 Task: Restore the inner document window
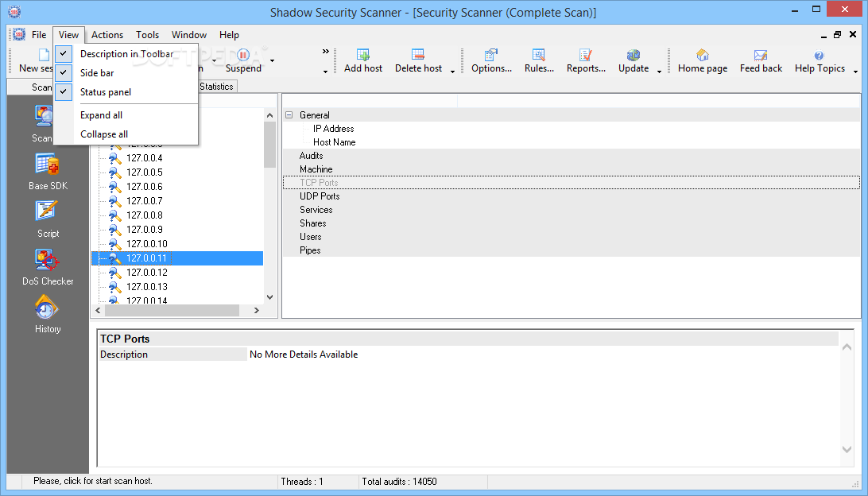(x=838, y=34)
